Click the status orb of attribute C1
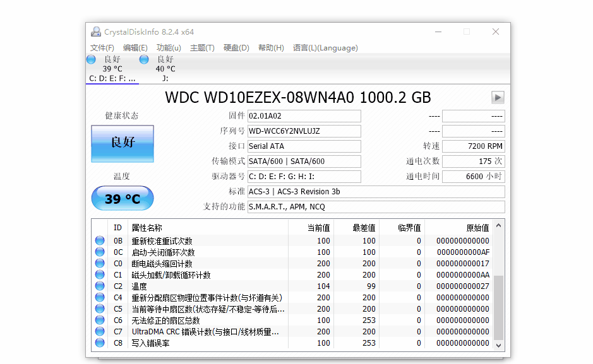593x364 pixels. [100, 274]
